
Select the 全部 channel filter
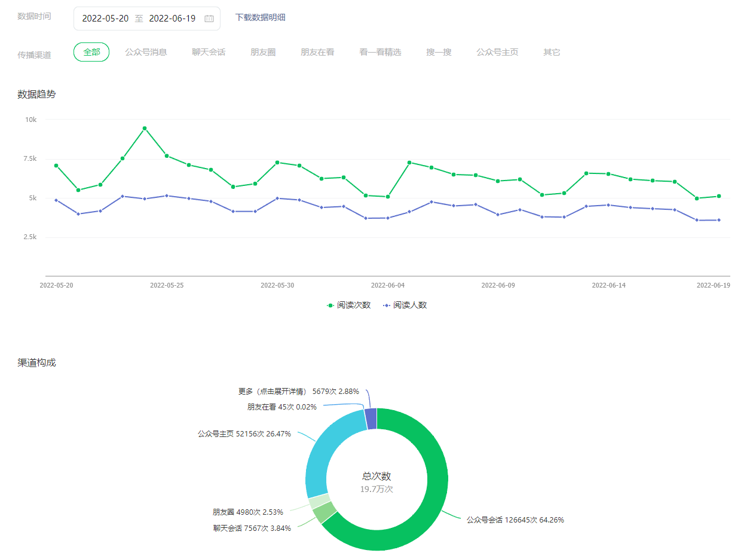(91, 52)
